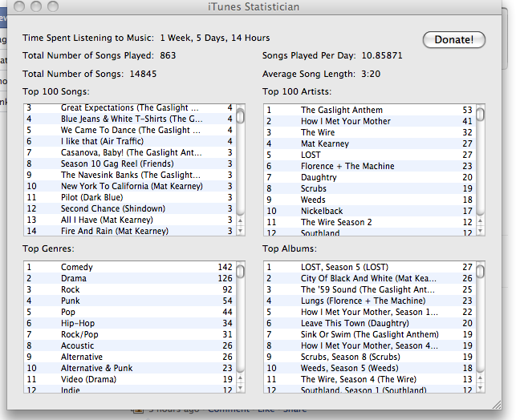This screenshot has height=420, width=520.
Task: Click the Top 100 Songs scrollbar thumb
Action: (x=241, y=116)
